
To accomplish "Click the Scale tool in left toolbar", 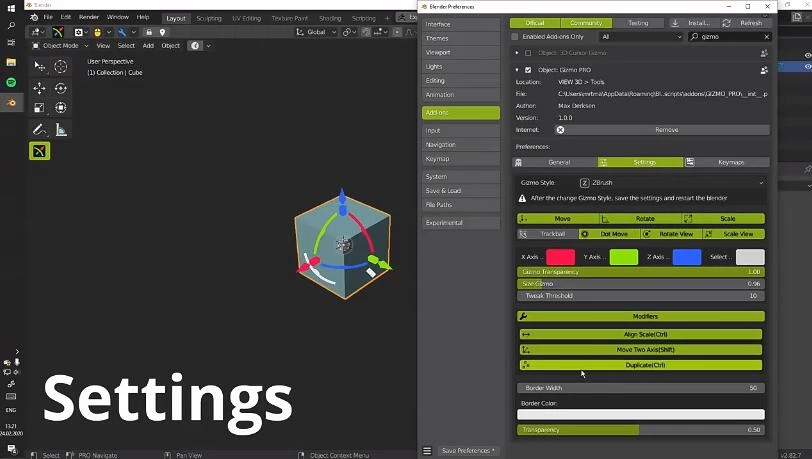I will pos(40,108).
